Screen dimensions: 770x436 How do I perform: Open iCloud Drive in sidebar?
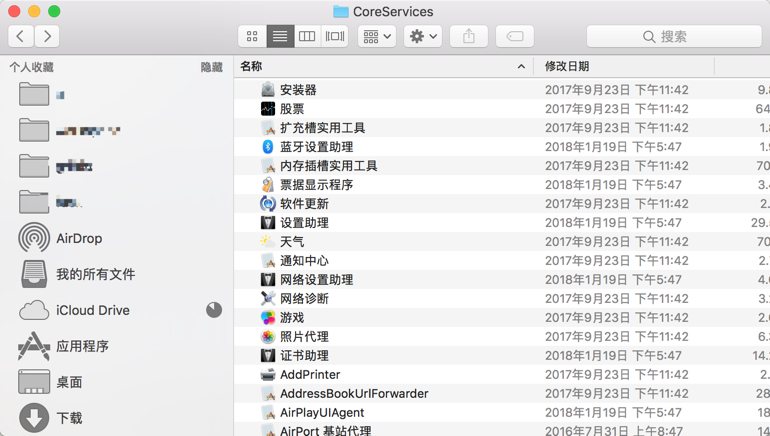point(92,310)
